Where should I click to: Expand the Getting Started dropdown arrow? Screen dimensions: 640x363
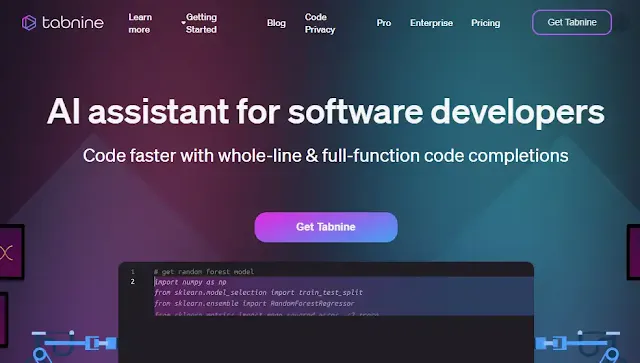(183, 23)
